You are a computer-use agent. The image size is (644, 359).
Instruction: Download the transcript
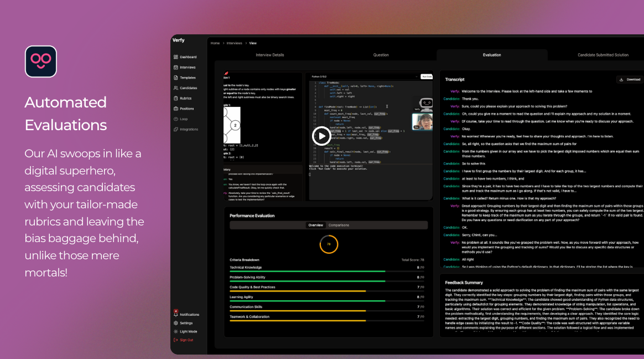(x=630, y=79)
